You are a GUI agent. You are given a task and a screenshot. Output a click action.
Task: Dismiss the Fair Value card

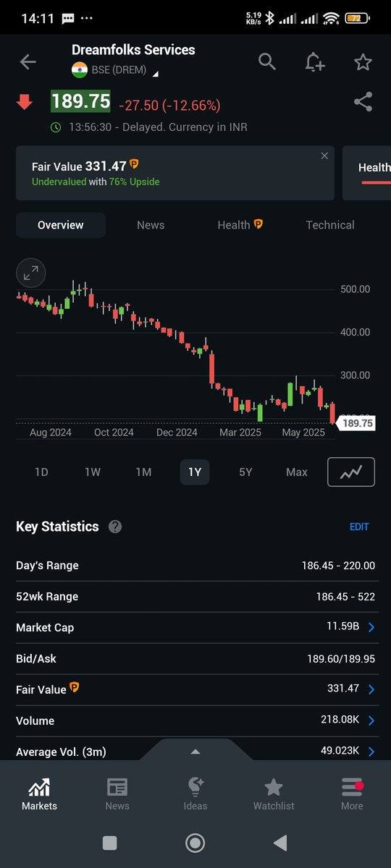pos(324,156)
